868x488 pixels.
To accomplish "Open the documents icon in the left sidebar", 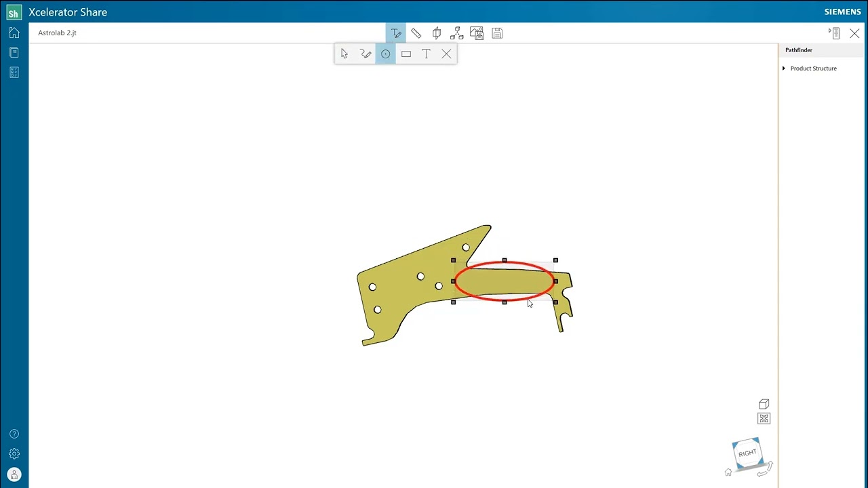I will pos(14,53).
